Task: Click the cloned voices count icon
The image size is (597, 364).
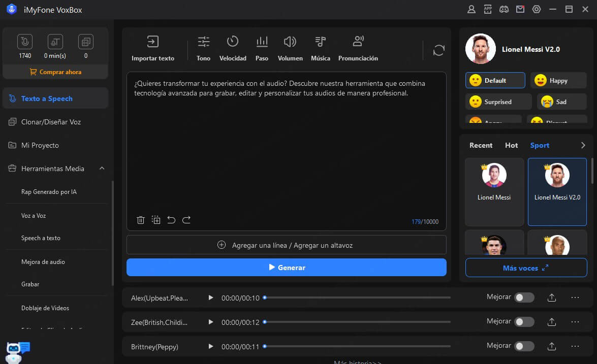Action: tap(86, 42)
